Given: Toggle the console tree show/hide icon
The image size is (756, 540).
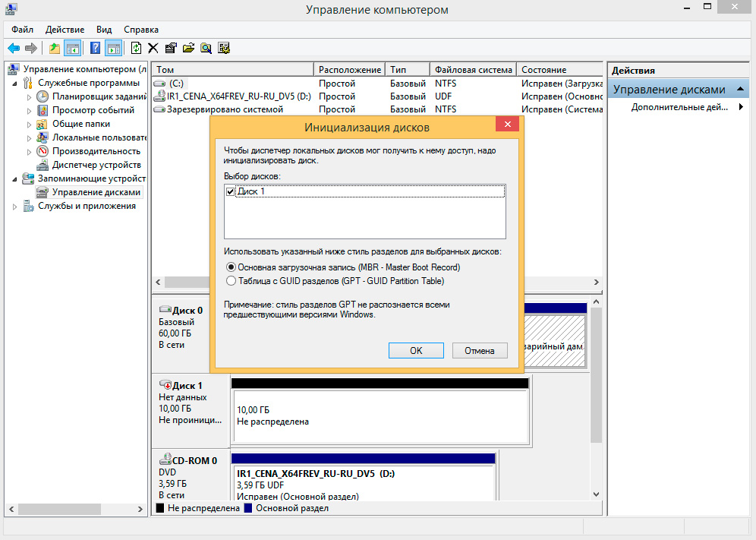Looking at the screenshot, I should [73, 48].
